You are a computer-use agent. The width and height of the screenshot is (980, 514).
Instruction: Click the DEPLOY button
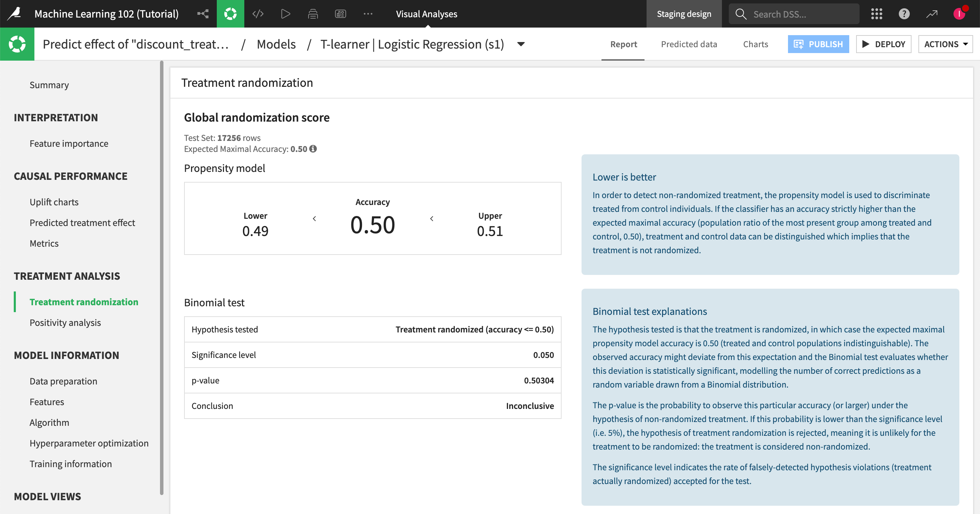(x=883, y=44)
